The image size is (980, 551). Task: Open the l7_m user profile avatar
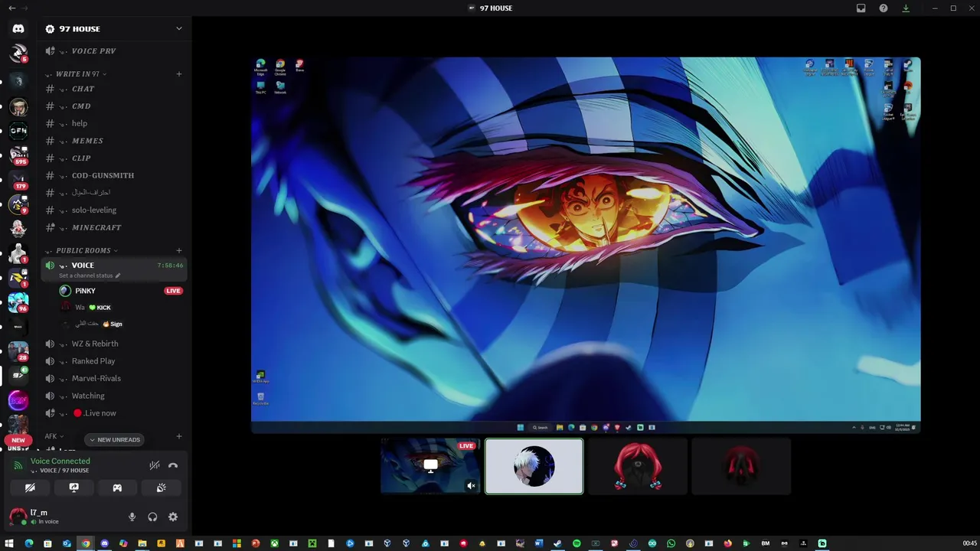point(18,517)
